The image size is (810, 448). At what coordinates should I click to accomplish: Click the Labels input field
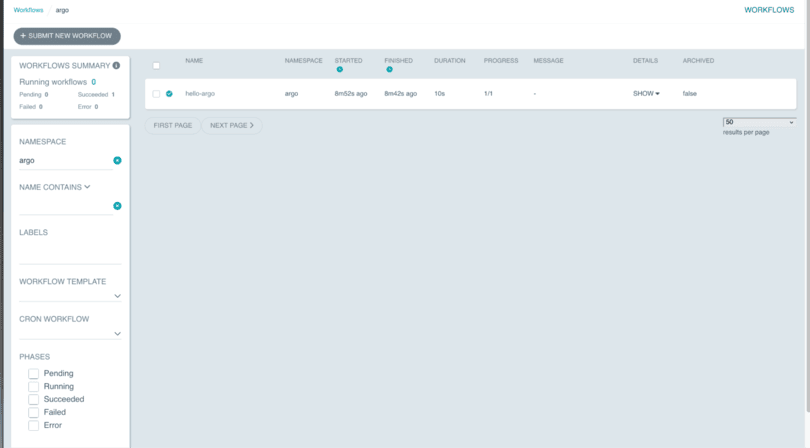(x=70, y=254)
